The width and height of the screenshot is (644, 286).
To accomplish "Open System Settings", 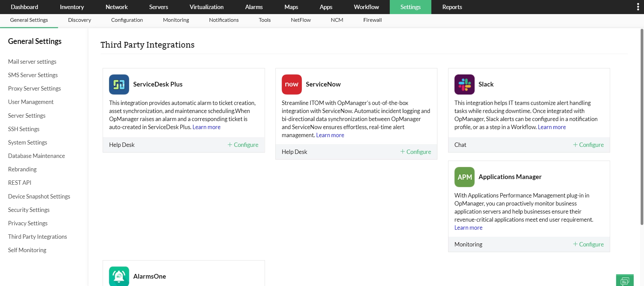I will [28, 142].
